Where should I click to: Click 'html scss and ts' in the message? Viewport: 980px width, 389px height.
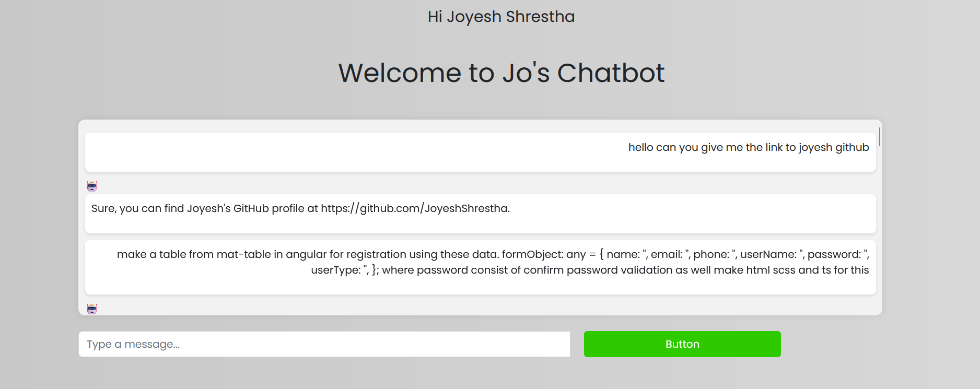(x=788, y=270)
